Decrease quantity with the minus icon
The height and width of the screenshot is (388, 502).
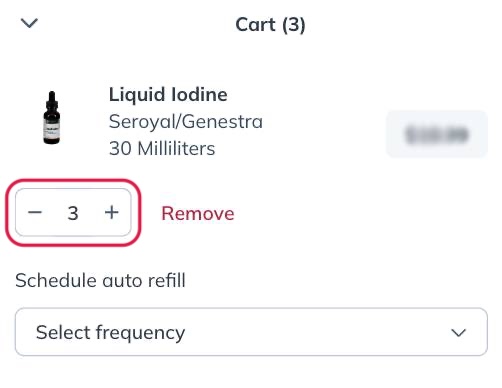35,212
